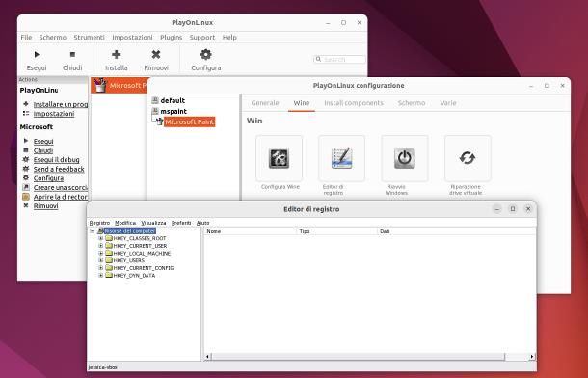Expand the HKEY_CURRENT_CONFIG key
588x378 pixels.
click(100, 268)
